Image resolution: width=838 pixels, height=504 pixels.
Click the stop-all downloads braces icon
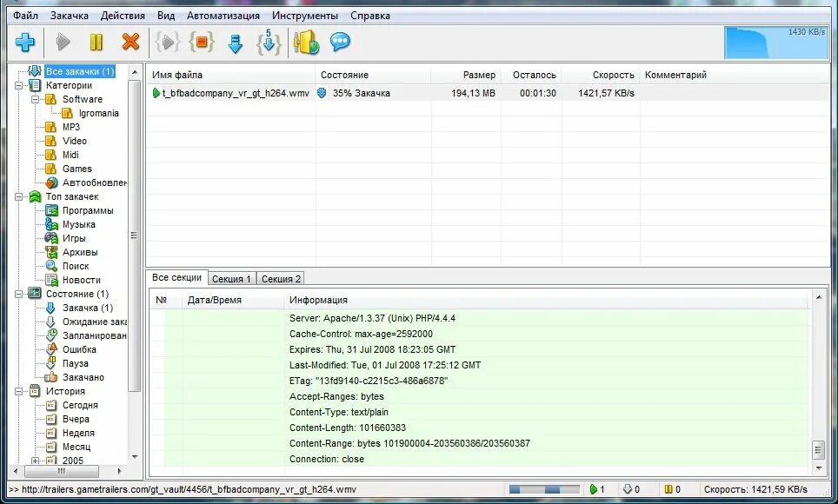coord(202,42)
